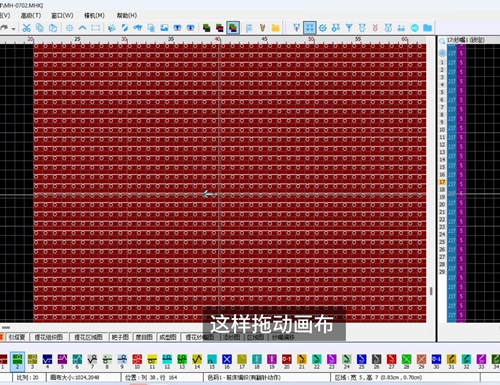Switch to the 提花组织图 tab
500x385 pixels.
tap(49, 337)
